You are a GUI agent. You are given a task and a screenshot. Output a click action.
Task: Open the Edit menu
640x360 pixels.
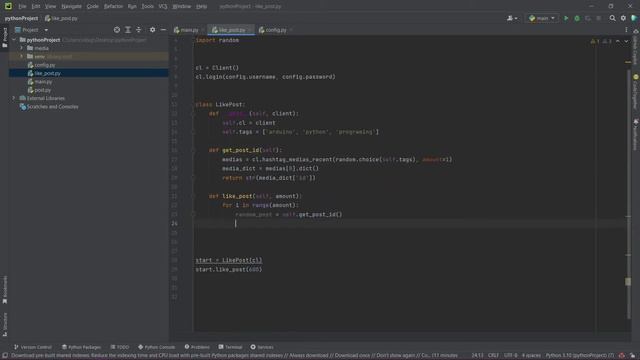(x=36, y=7)
